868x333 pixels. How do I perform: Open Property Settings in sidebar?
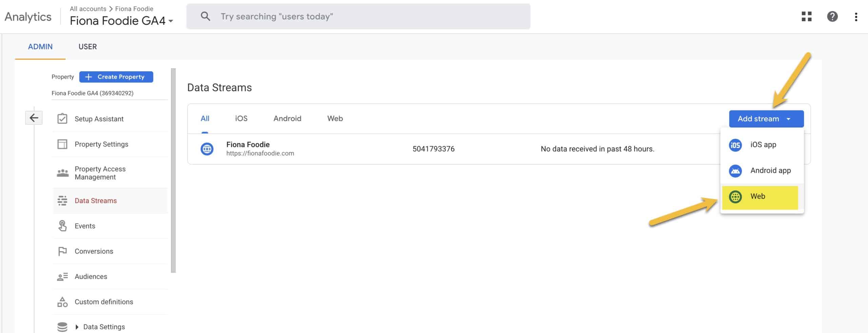(110, 144)
